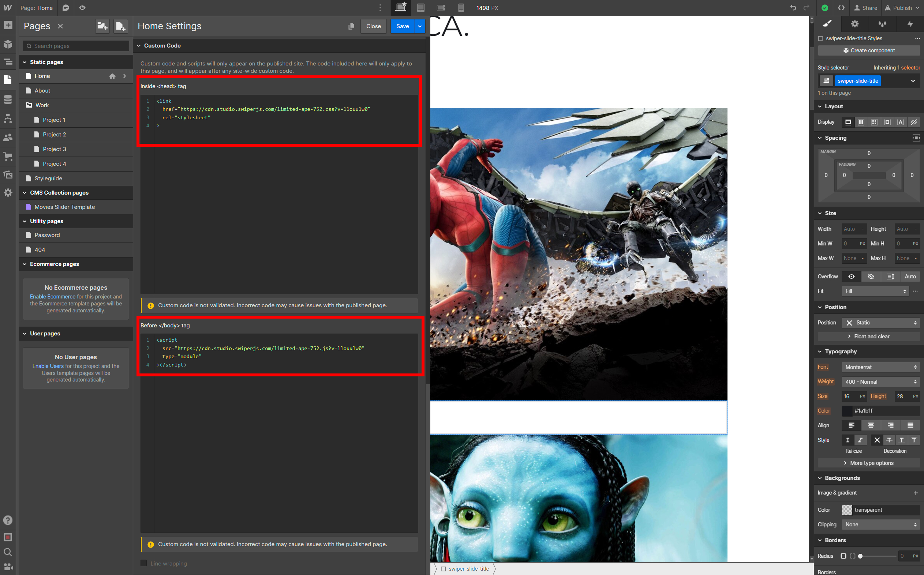
Task: Switch to the Style Manager drops tab
Action: [x=882, y=24]
